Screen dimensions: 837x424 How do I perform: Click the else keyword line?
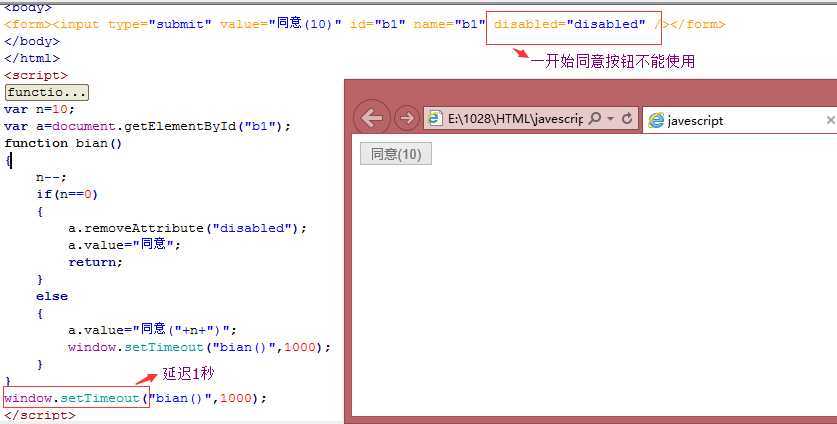pos(52,296)
